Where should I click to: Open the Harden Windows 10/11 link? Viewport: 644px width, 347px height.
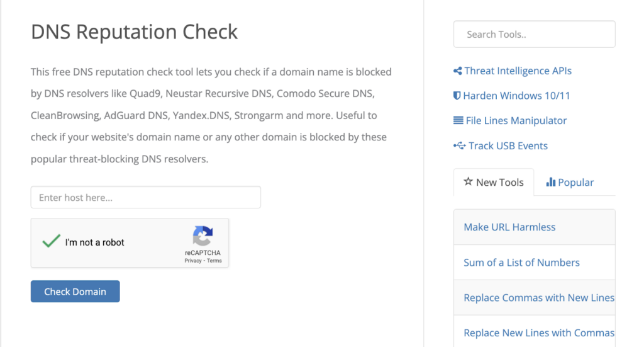516,96
